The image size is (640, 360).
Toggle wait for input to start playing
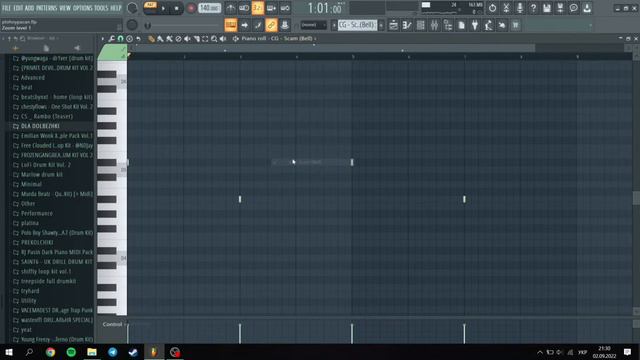pos(244,8)
